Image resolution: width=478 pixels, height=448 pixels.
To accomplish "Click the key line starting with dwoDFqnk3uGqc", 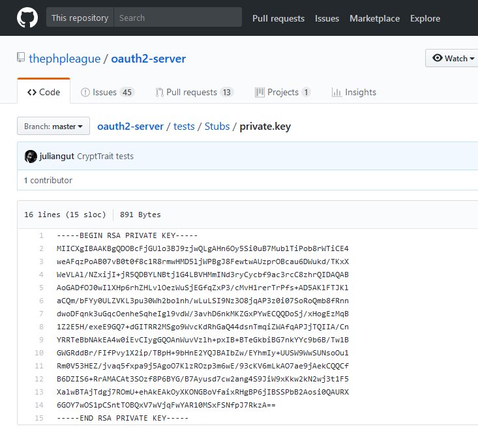I will 203,314.
